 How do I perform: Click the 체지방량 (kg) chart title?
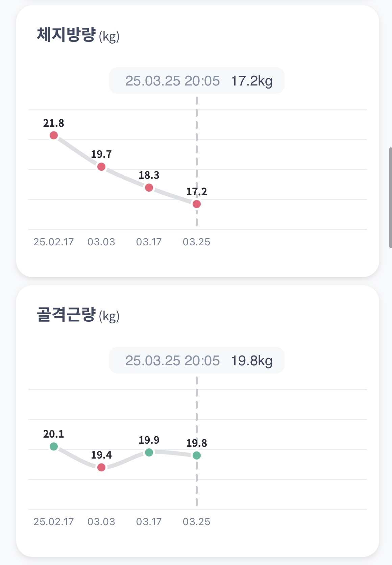click(x=78, y=35)
